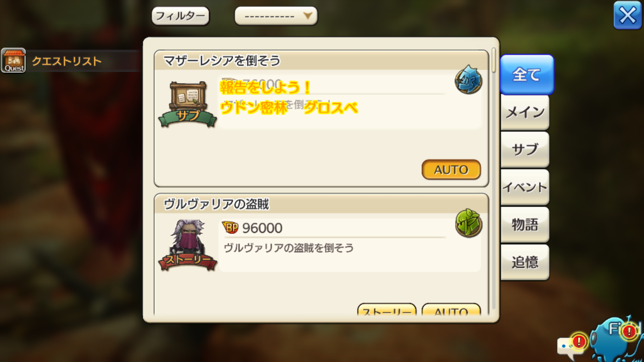Click the Quest shop icon beside クエストリスト

(13, 60)
